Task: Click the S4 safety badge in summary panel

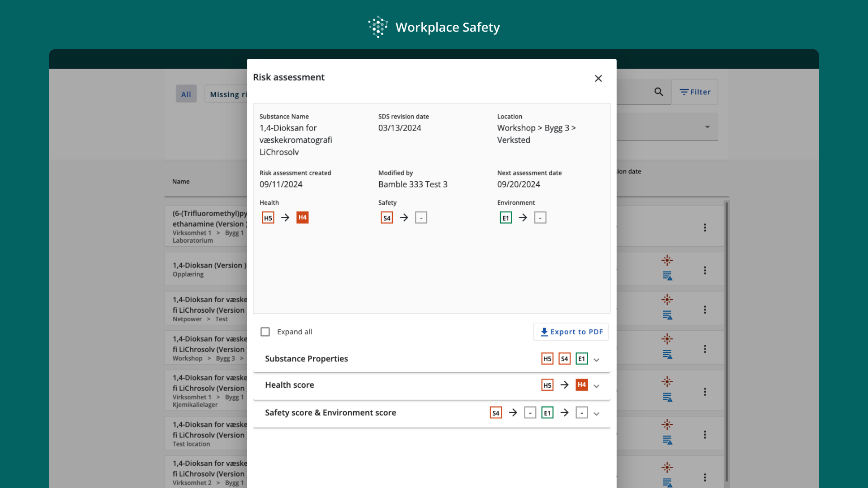Action: tap(387, 218)
